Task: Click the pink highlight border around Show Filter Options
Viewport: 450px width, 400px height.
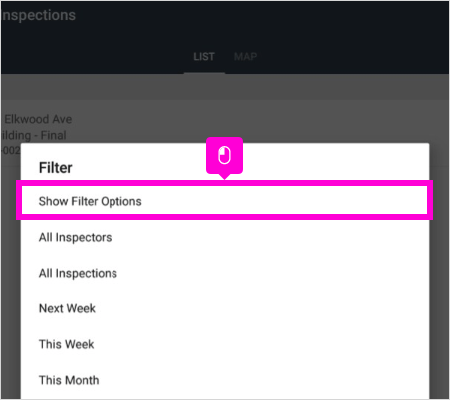Action: click(x=224, y=183)
